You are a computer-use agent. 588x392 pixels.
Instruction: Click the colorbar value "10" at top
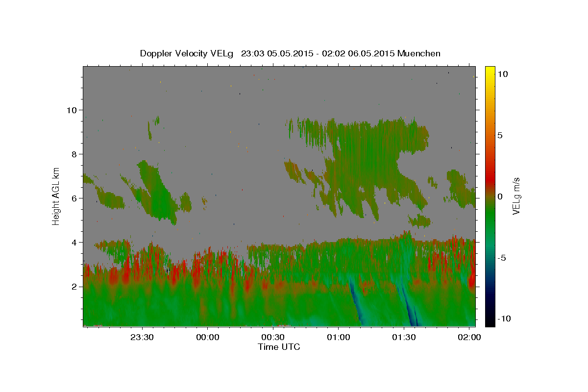(503, 73)
